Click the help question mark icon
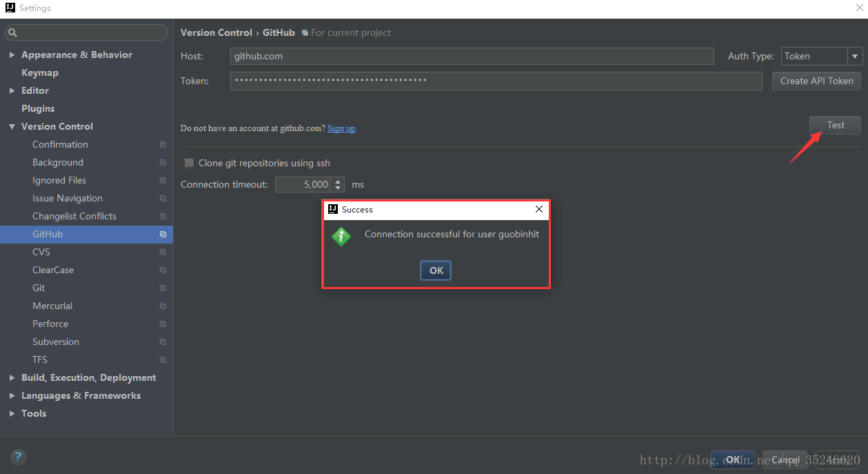 coord(18,456)
